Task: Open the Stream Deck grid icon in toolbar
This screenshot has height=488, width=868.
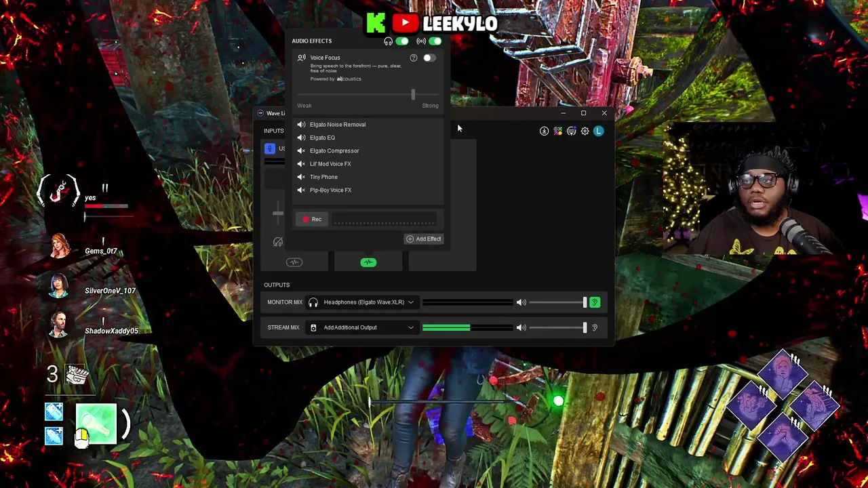Action: 571,131
